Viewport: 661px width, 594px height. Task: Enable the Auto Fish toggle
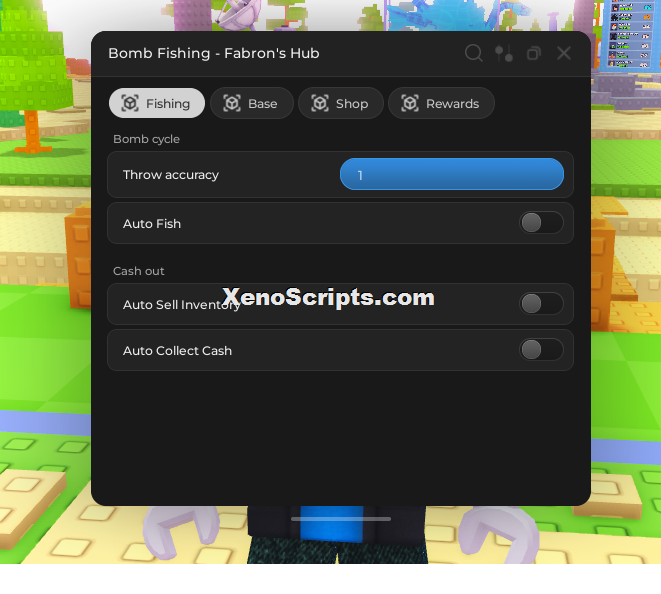(541, 223)
